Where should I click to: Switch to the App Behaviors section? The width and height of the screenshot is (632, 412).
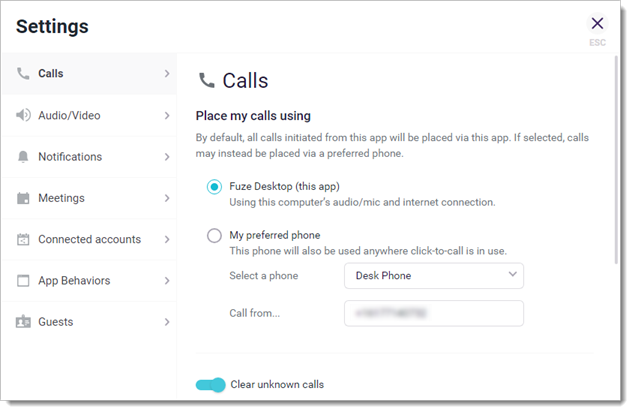coord(74,281)
